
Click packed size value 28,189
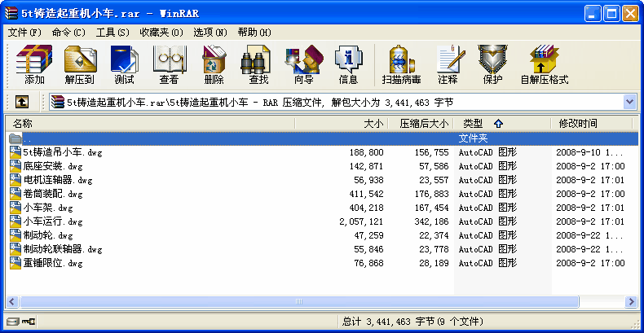[436, 263]
